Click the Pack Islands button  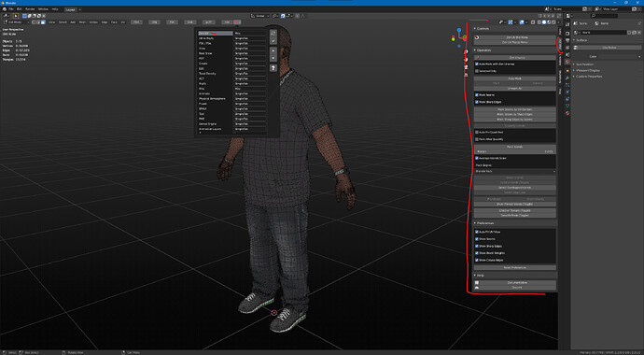[x=515, y=147]
